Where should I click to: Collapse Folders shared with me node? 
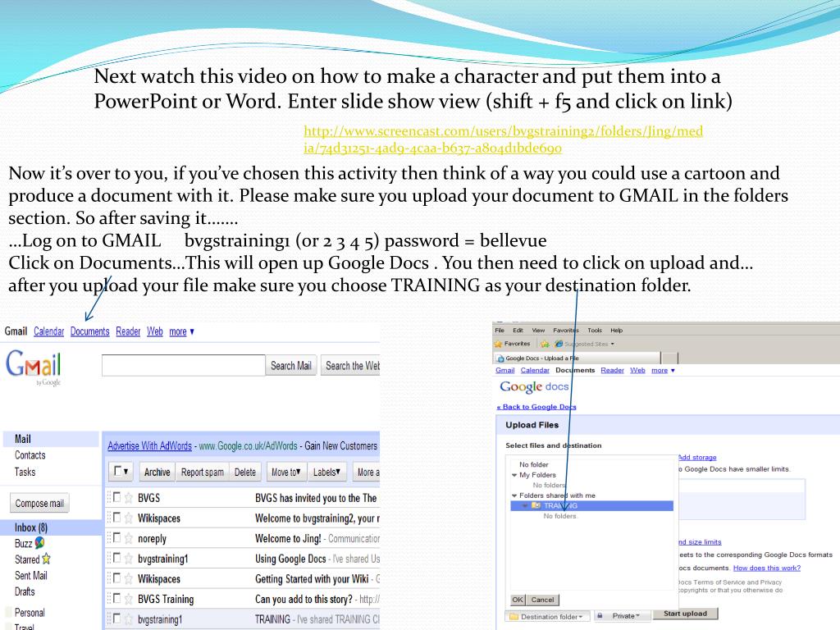[x=514, y=495]
